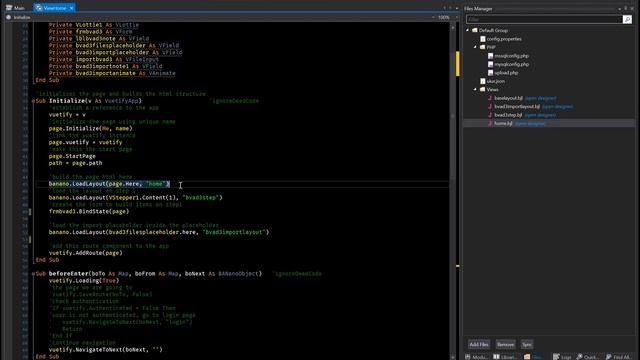Open designer link for baselayout.bjl

point(540,98)
